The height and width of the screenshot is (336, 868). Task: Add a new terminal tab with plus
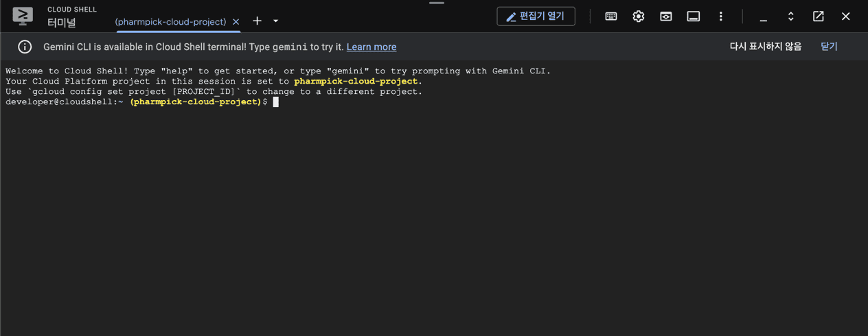(257, 21)
